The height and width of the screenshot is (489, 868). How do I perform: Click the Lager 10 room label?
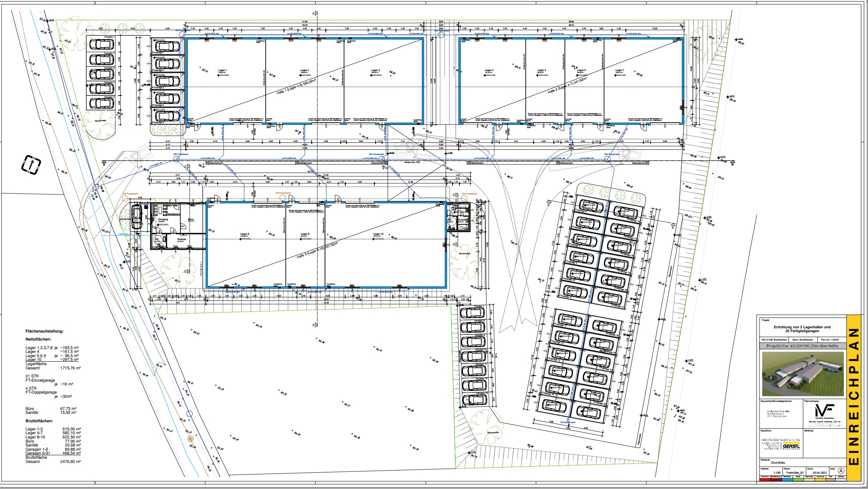pos(378,234)
